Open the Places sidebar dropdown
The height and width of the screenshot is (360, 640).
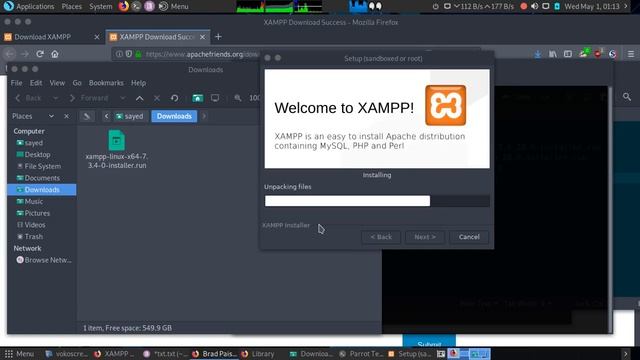coord(51,116)
